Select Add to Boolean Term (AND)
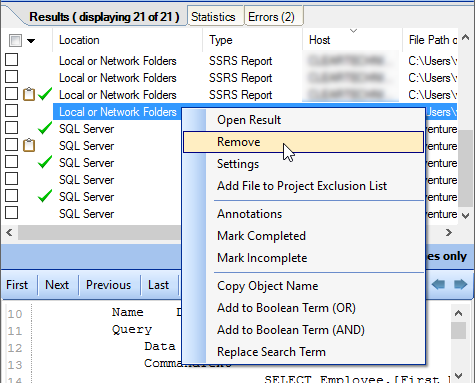Viewport: 475px width, 383px height. tap(303, 330)
